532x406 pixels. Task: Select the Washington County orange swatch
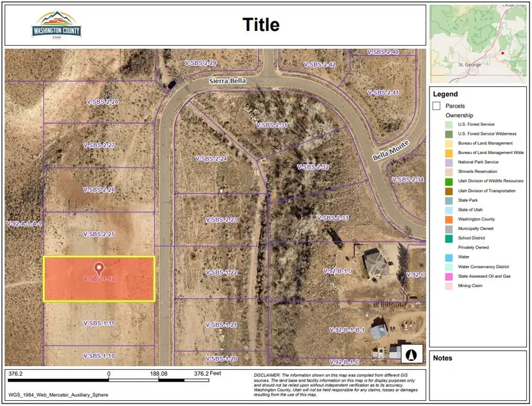448,219
